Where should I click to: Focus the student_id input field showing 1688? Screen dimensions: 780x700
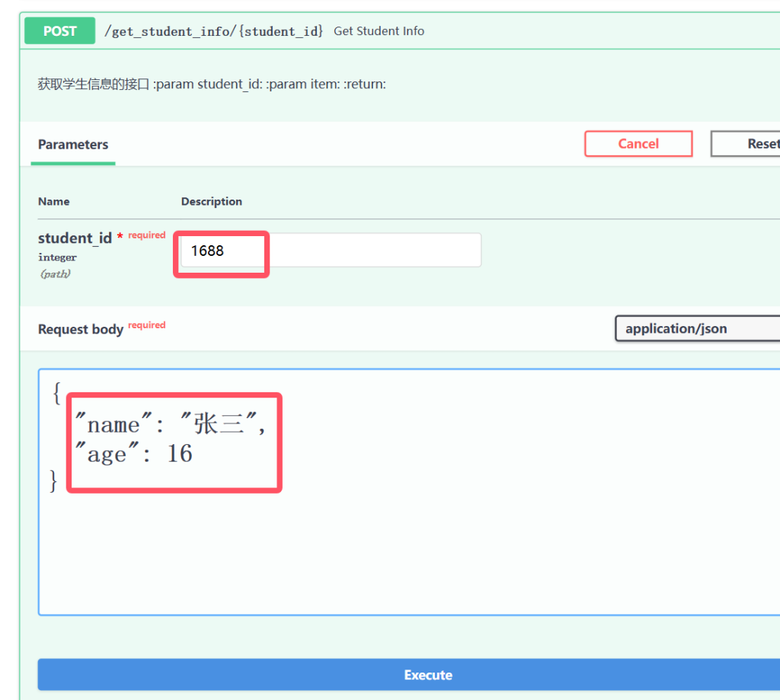331,251
